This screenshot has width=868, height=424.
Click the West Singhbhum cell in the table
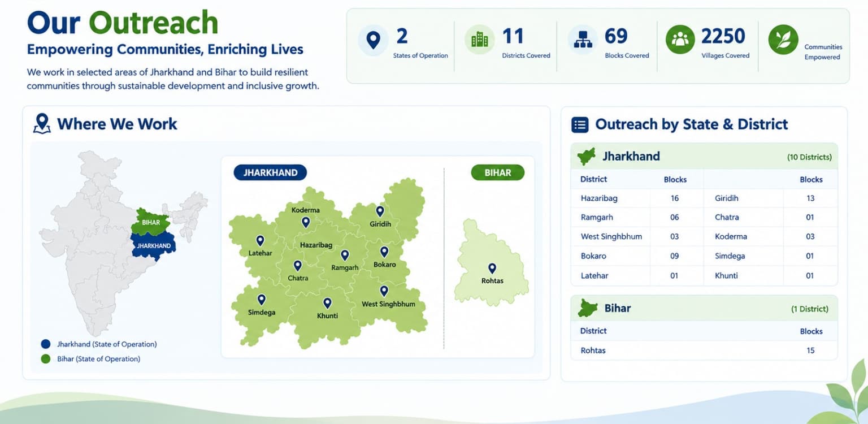coord(611,236)
